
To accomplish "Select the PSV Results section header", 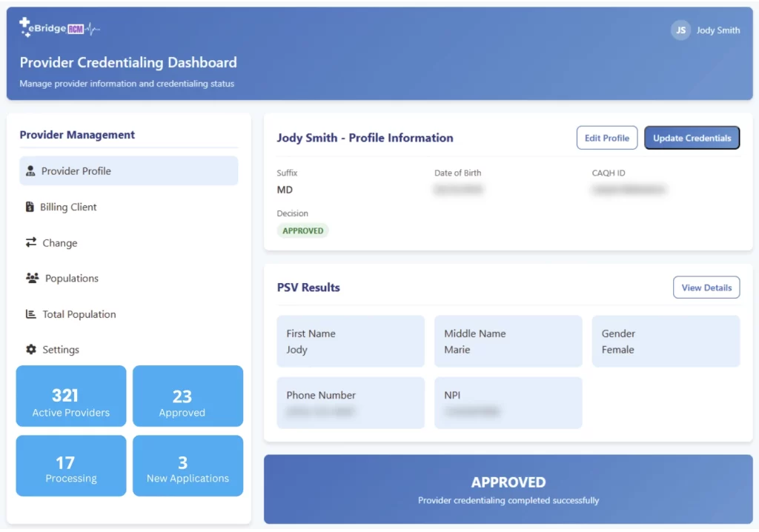I will tap(308, 287).
